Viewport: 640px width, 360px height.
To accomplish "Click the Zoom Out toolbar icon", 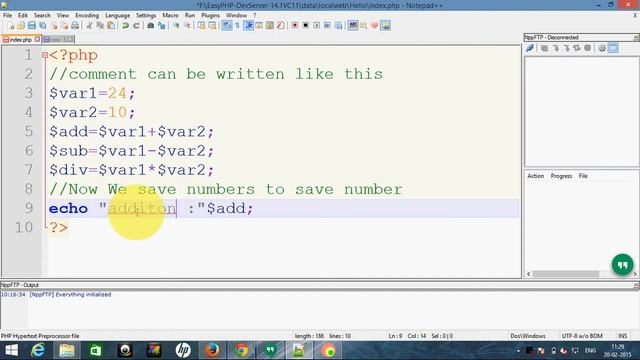I will (x=187, y=26).
